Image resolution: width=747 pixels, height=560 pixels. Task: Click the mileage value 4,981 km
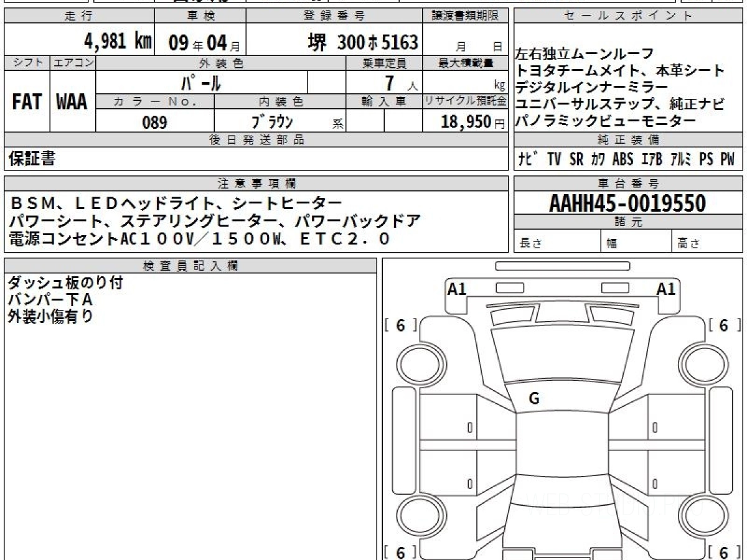pos(118,42)
